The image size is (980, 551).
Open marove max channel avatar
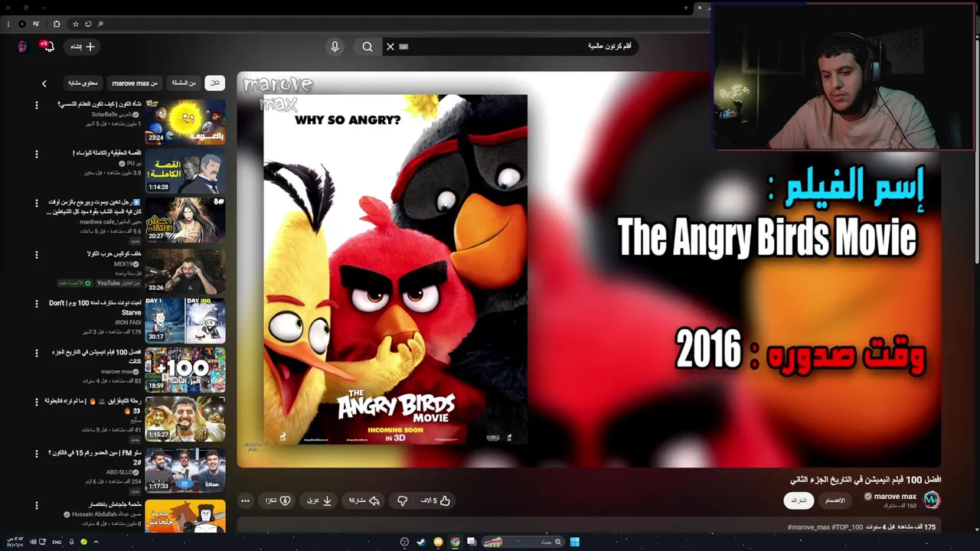931,500
